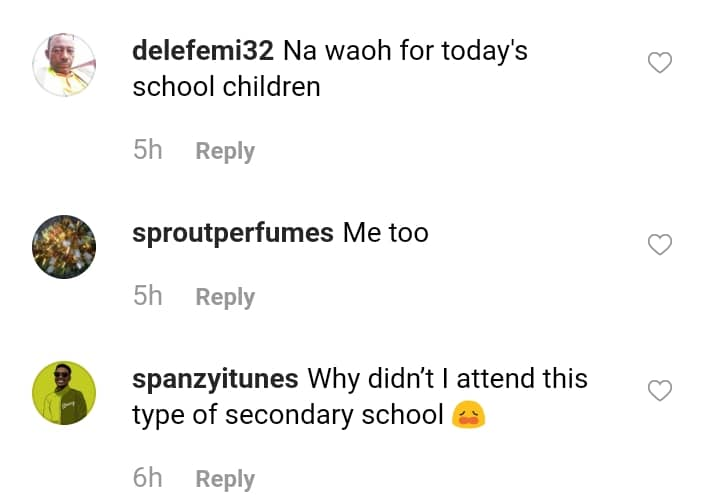Viewport: 720px width, 499px height.
Task: Like delefemi32's comment with the heart
Action: coord(659,64)
